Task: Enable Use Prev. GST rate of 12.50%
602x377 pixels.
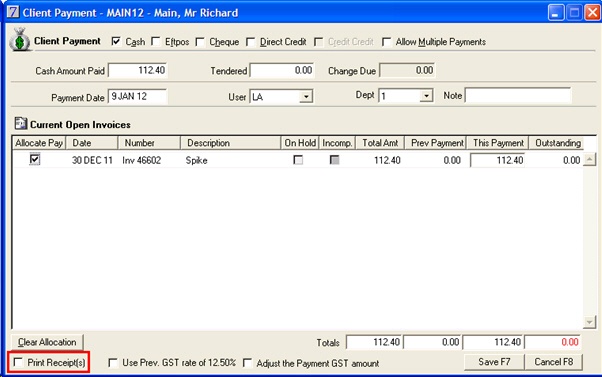Action: tap(113, 363)
